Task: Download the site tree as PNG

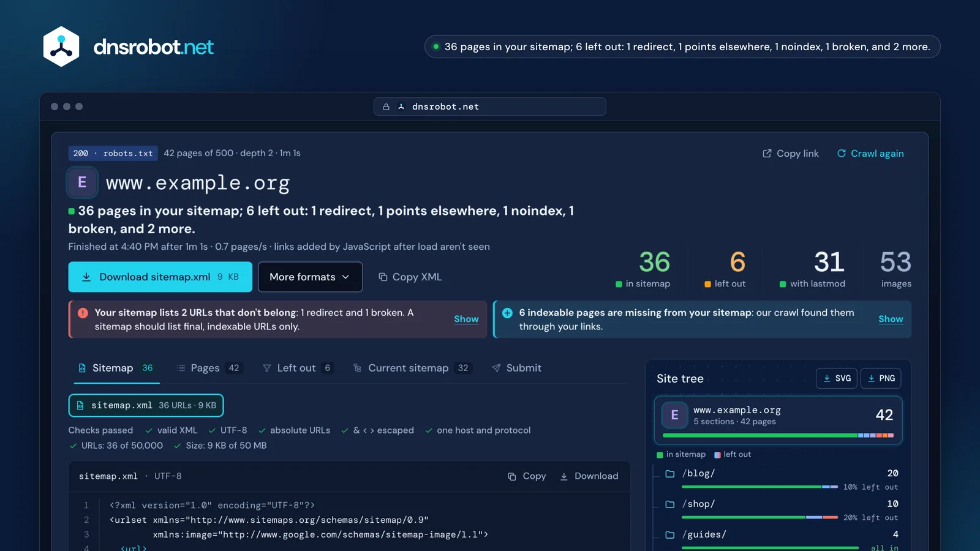Action: pos(881,378)
